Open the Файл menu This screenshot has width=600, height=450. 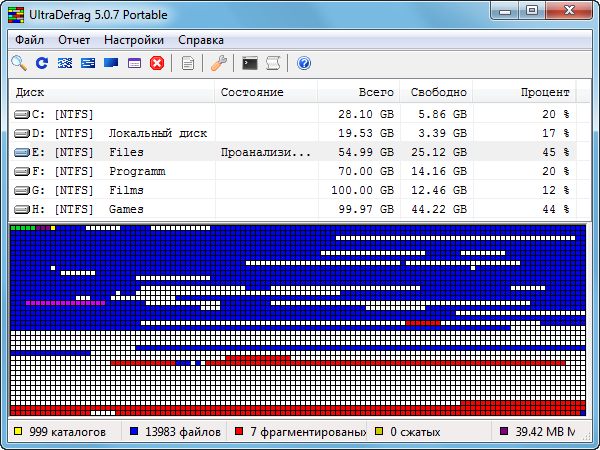[29, 40]
